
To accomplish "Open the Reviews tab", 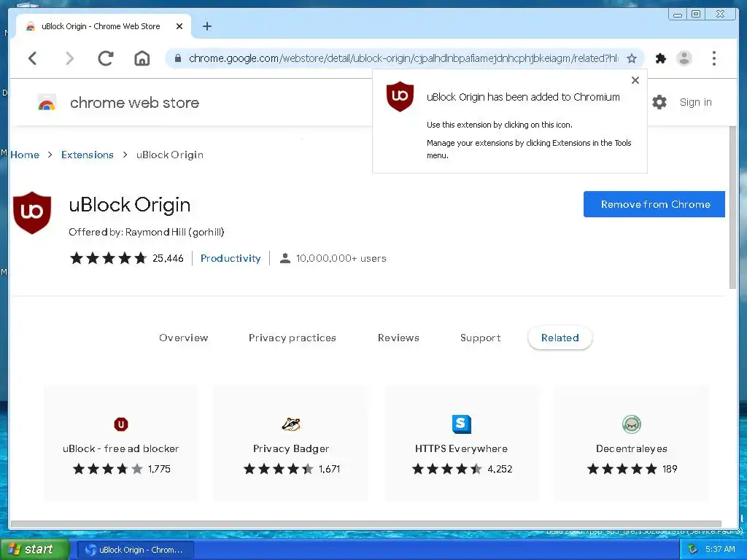I will pos(398,338).
